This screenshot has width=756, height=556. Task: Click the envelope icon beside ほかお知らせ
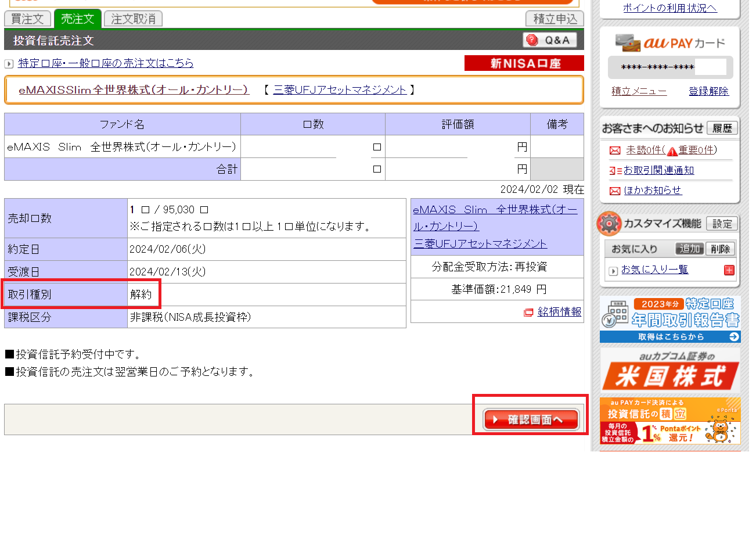(615, 191)
